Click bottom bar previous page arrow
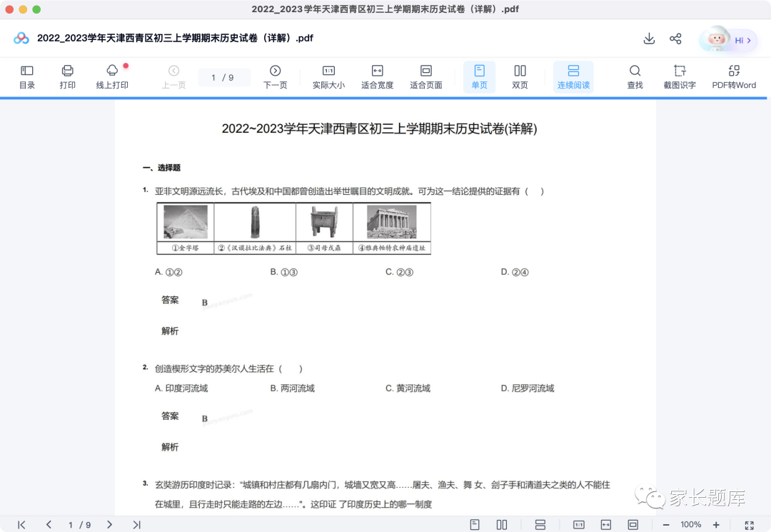This screenshot has width=771, height=532. pos(49,525)
